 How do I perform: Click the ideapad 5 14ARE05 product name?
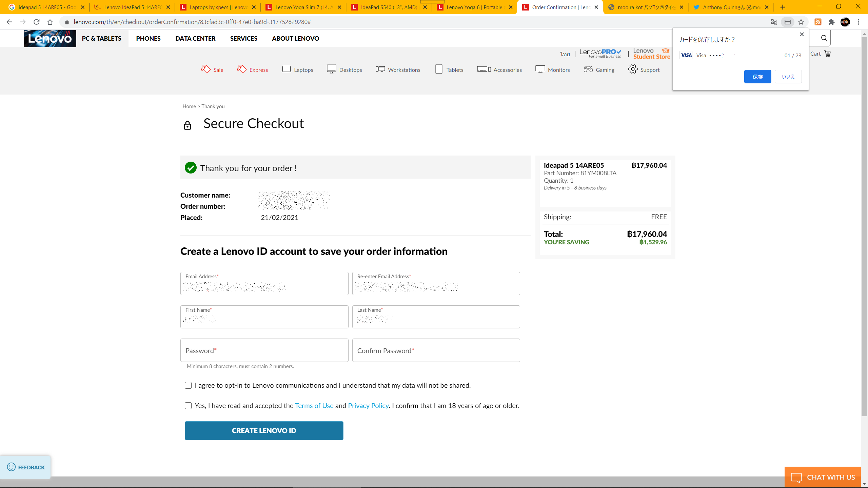574,165
